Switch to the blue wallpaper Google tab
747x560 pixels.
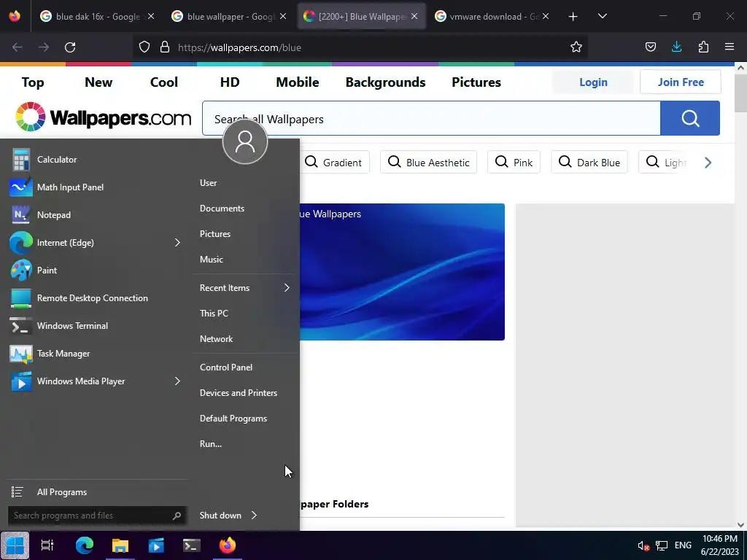point(228,16)
